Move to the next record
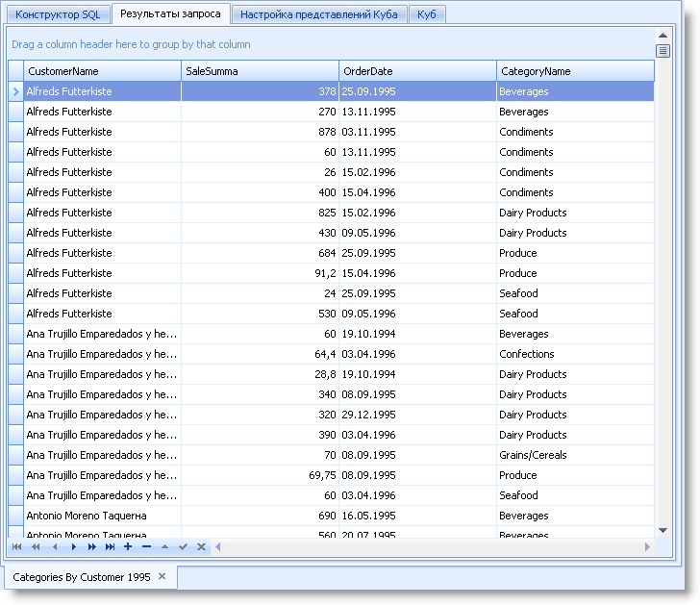This screenshot has height=605, width=700. [73, 547]
